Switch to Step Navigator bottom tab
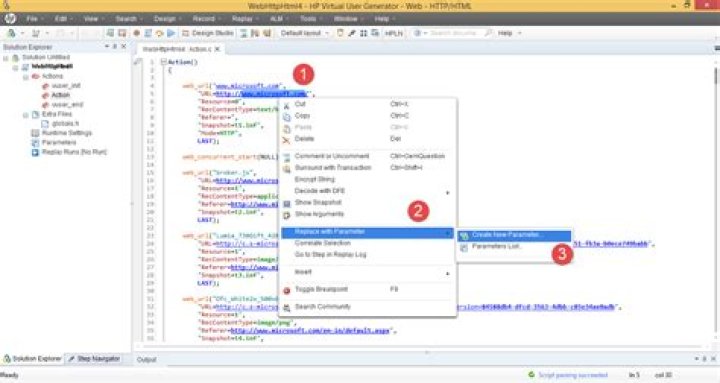Viewport: 720px width, 383px height. tap(94, 359)
